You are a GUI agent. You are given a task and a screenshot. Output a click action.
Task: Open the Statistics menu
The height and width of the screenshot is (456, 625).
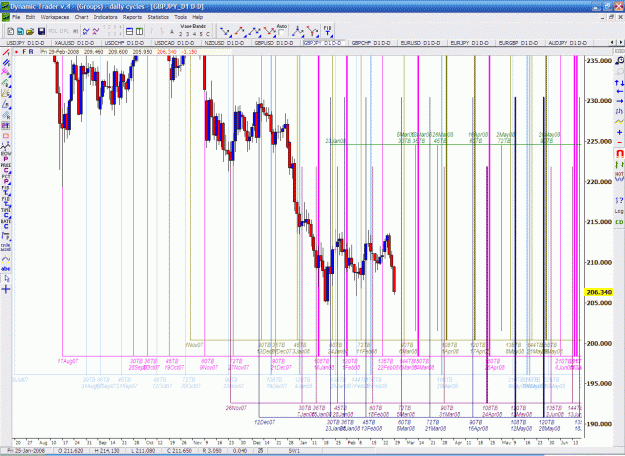pos(158,17)
